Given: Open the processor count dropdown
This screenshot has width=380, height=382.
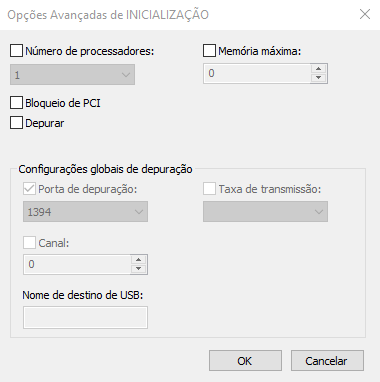Looking at the screenshot, I should click(72, 75).
